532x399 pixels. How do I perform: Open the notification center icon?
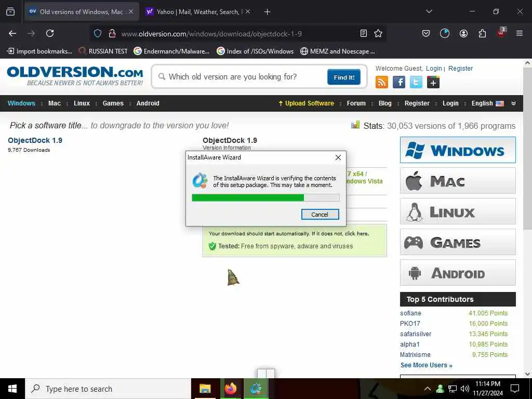tap(515, 389)
